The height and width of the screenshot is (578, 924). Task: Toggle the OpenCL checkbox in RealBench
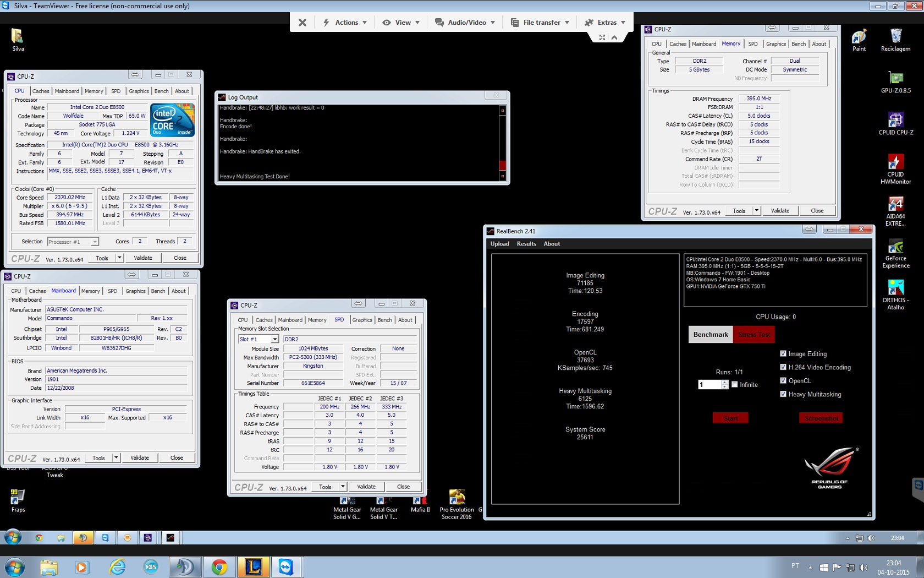[x=783, y=380]
